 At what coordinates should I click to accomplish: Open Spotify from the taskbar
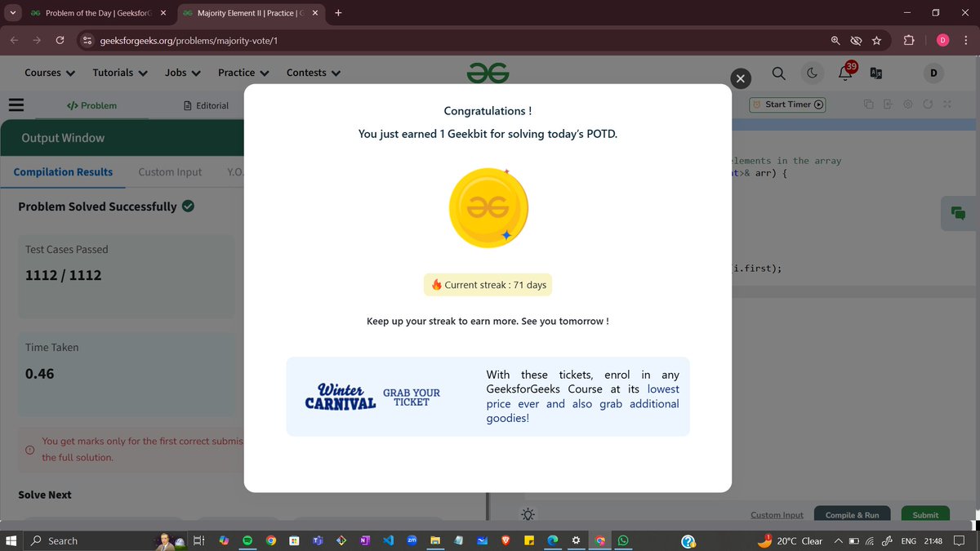tap(247, 540)
